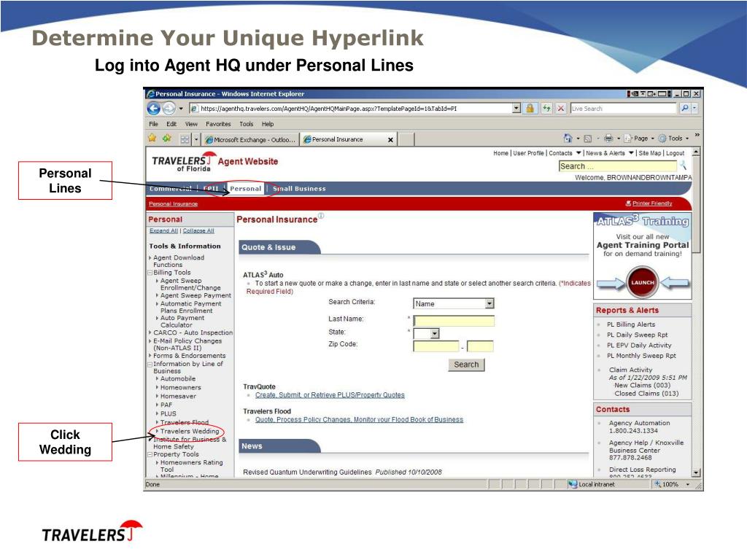Open the address bar URL dropdown

tap(516, 109)
